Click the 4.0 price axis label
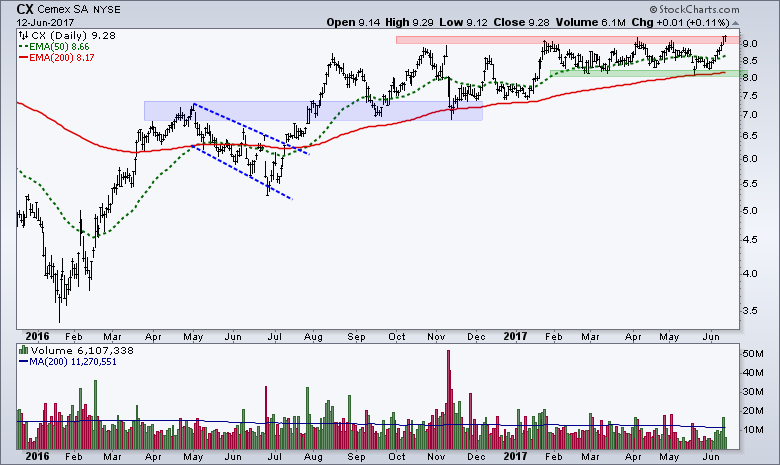The image size is (780, 465). click(750, 274)
